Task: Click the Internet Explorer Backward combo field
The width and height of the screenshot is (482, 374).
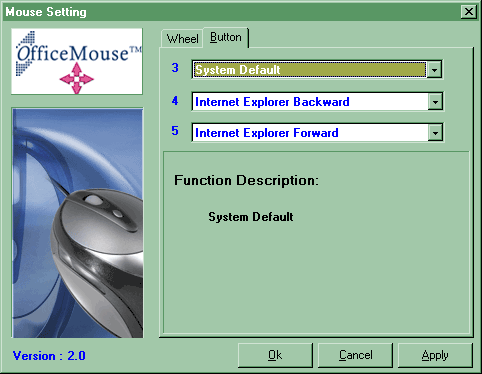Action: (x=310, y=102)
